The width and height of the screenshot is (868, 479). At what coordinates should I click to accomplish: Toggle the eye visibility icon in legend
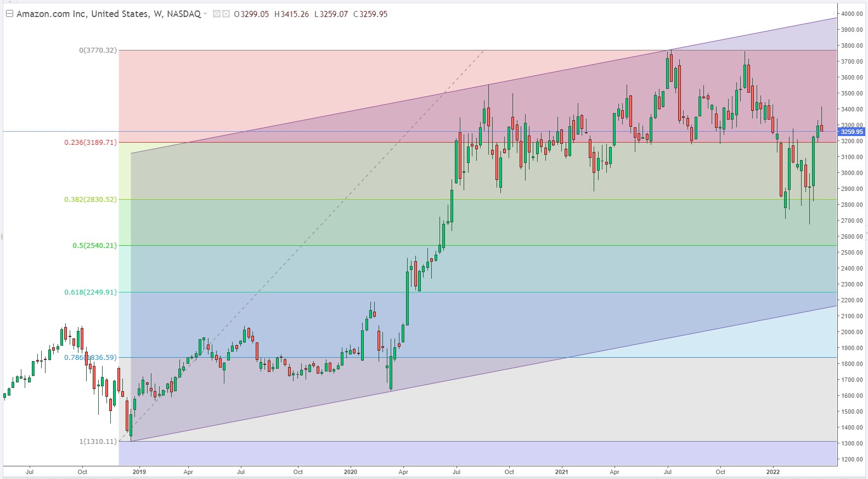click(x=217, y=14)
